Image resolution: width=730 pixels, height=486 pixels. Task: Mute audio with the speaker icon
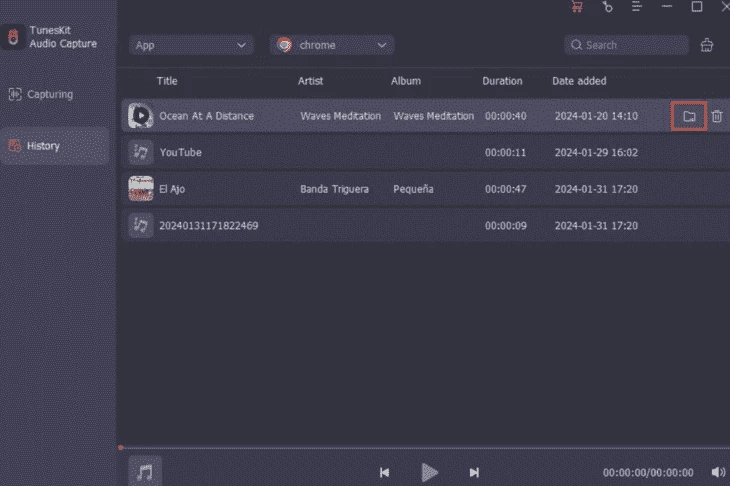tap(717, 472)
